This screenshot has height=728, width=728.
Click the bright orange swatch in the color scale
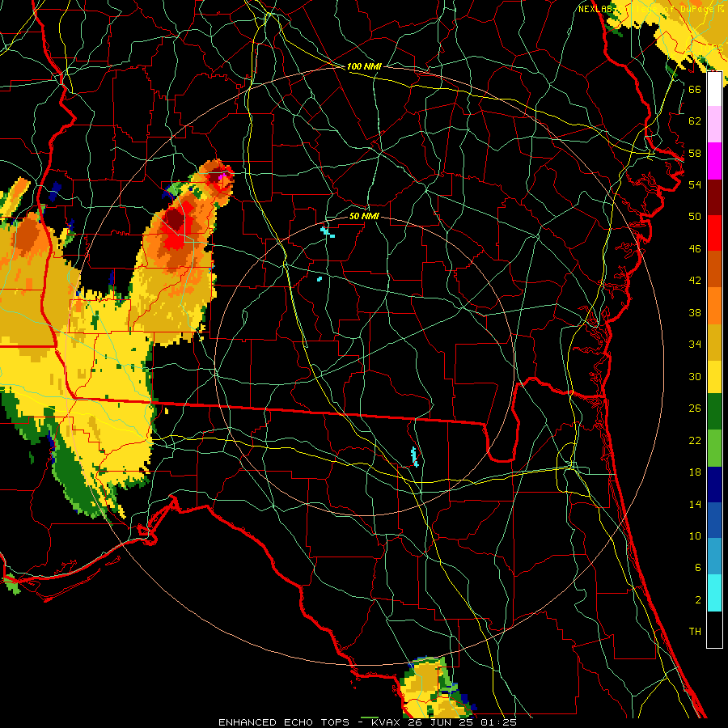point(714,305)
